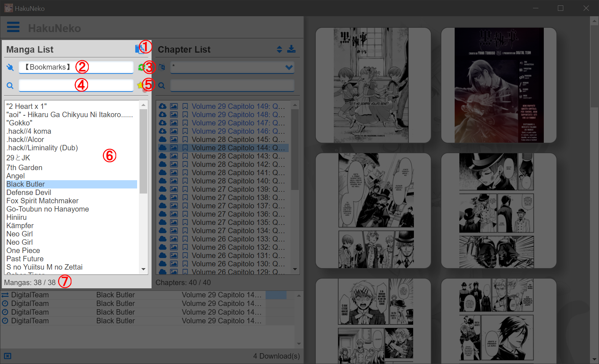
Task: Preview pages of Capitolo 134 via its image icon
Action: pyautogui.click(x=174, y=231)
